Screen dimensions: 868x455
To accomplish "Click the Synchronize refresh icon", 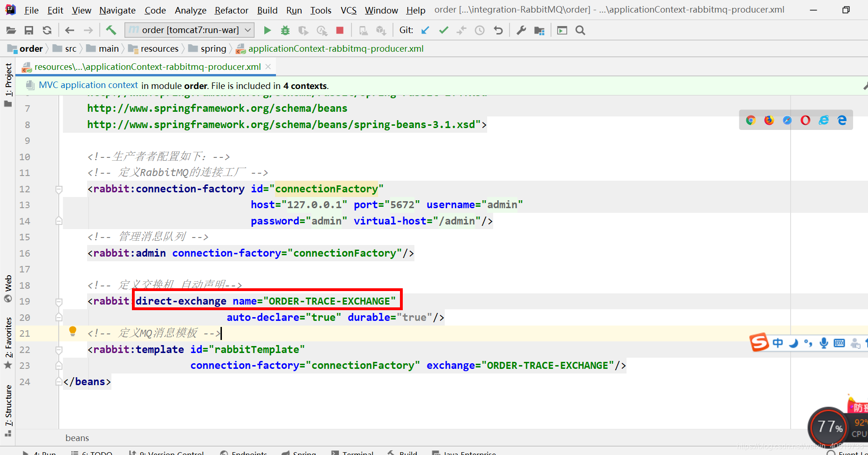I will 47,30.
